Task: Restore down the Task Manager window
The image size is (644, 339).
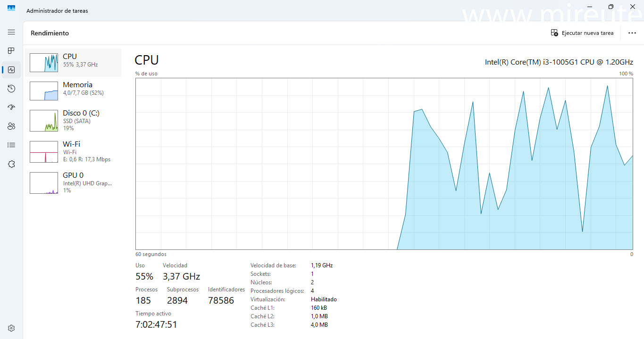Action: point(611,7)
